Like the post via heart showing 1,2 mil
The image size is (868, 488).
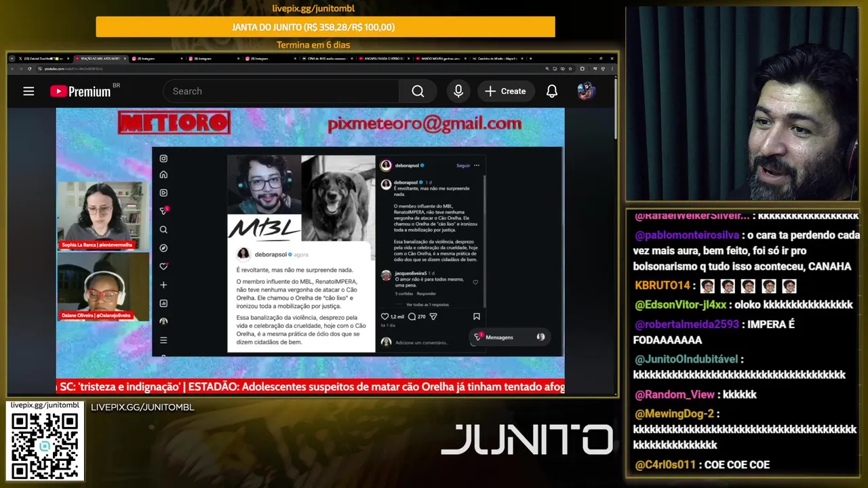point(384,317)
